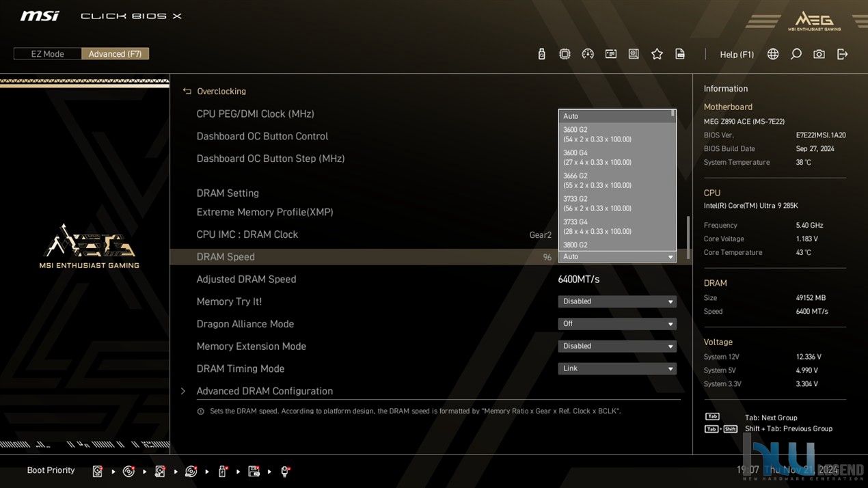This screenshot has width=868, height=488.
Task: Expand Advanced DRAM Configuration chevron
Action: pyautogui.click(x=183, y=391)
